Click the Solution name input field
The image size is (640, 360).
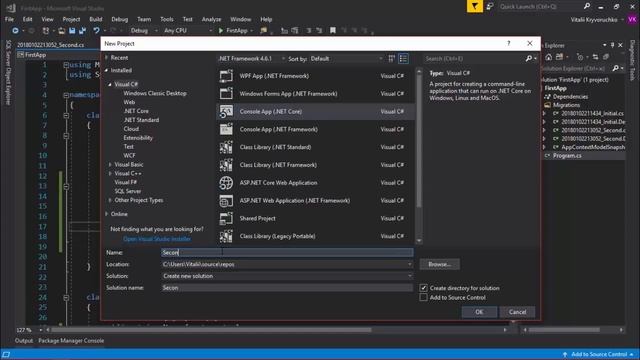coord(287,288)
